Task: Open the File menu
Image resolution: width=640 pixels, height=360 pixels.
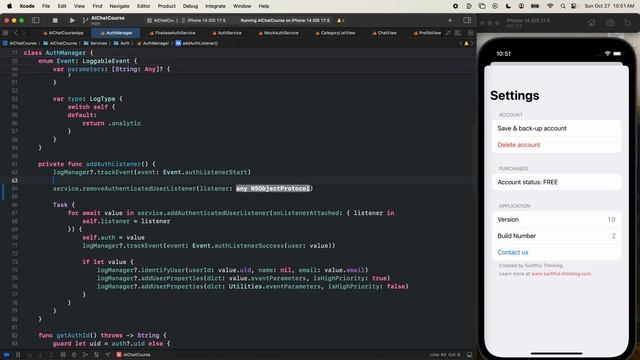Action: pos(46,6)
